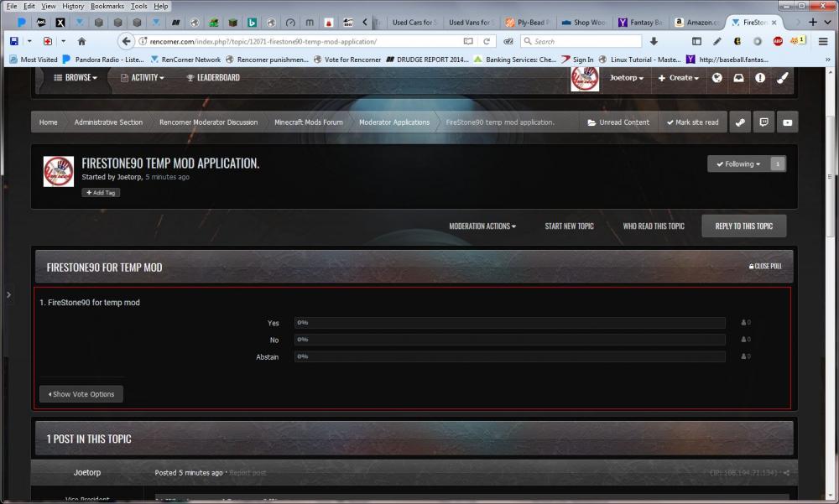This screenshot has width=839, height=504.
Task: Open the Twitch link icon
Action: 763,122
